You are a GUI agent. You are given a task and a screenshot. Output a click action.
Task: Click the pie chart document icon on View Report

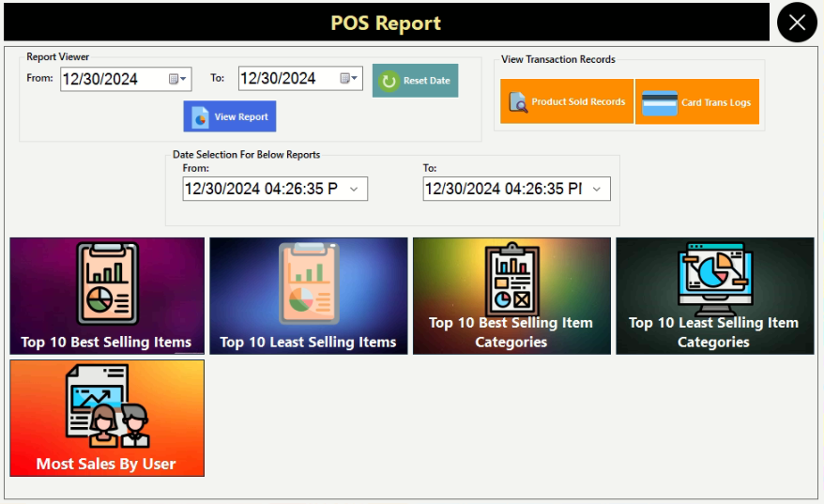coord(200,116)
